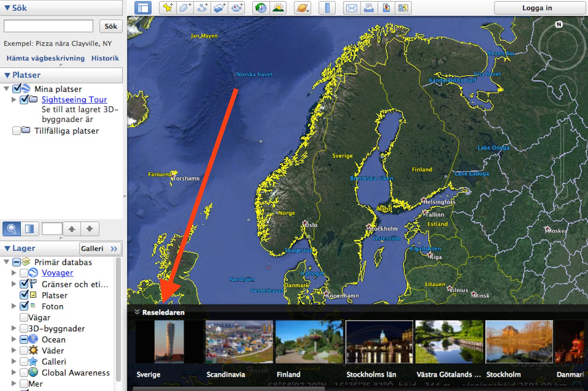The height and width of the screenshot is (391, 588).
Task: Check the Tillfälliga platser checkbox
Action: [16, 131]
